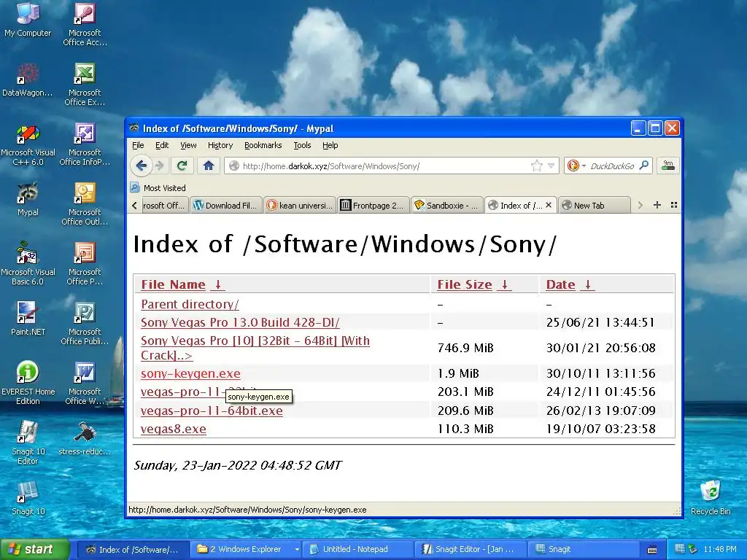Bookmark this page with the star icon
The image size is (747, 560).
pos(536,166)
